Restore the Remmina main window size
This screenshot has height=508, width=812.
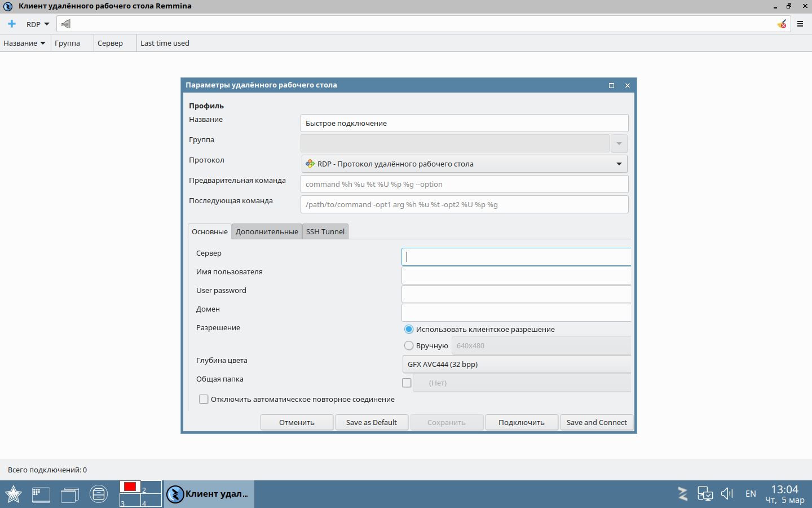(x=789, y=6)
